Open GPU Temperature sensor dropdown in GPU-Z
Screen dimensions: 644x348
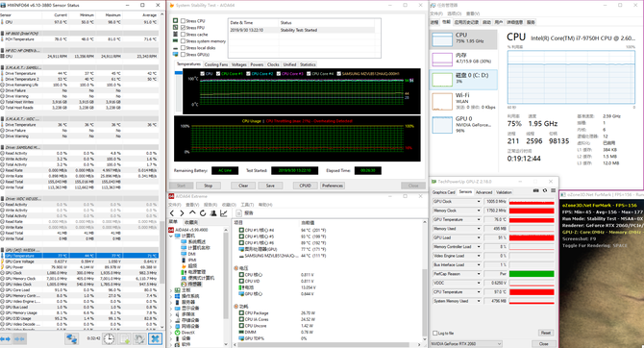[479, 219]
